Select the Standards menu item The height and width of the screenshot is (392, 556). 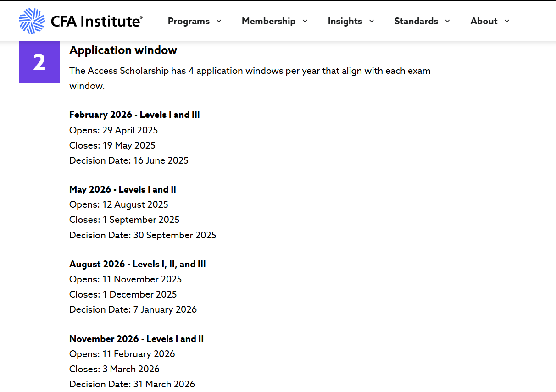coord(416,21)
